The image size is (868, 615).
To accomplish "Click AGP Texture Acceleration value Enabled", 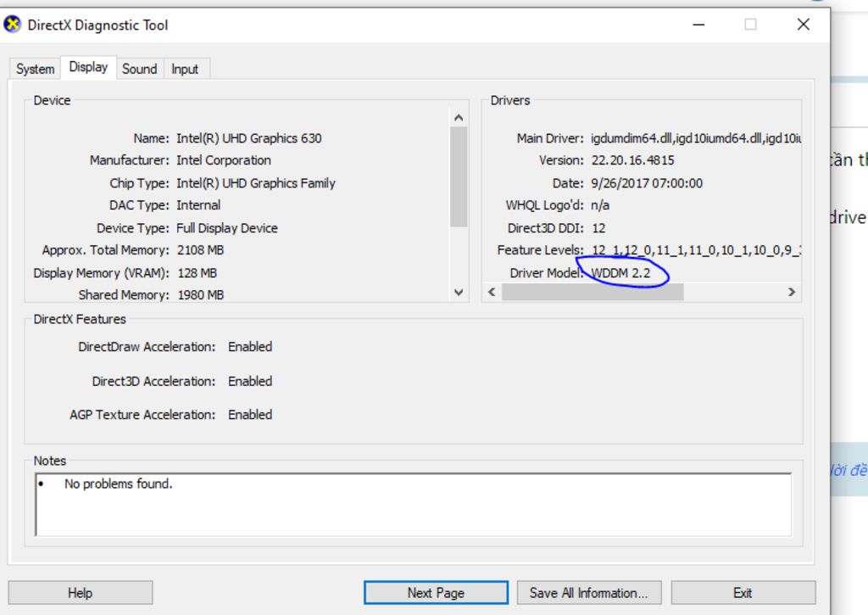I will pos(250,415).
